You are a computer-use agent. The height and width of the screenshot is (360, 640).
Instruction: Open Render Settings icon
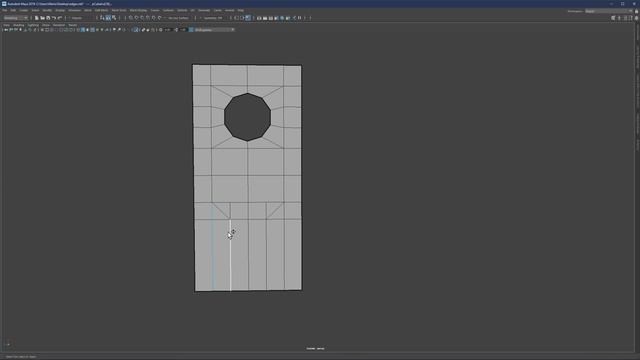pyautogui.click(x=276, y=18)
